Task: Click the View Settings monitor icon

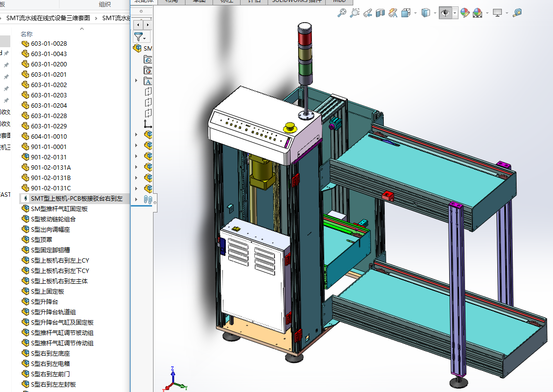Action: pos(497,13)
